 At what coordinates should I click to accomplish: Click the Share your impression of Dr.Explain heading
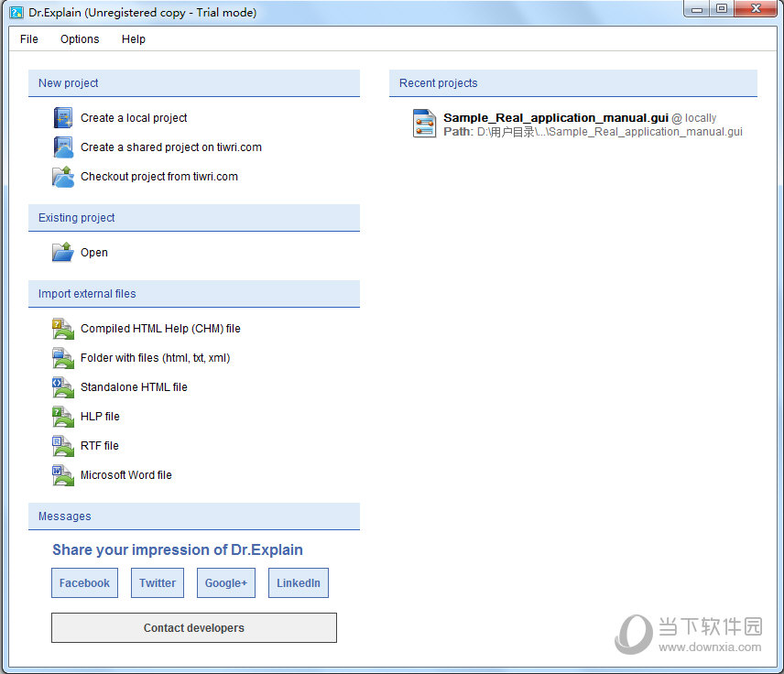[x=178, y=549]
